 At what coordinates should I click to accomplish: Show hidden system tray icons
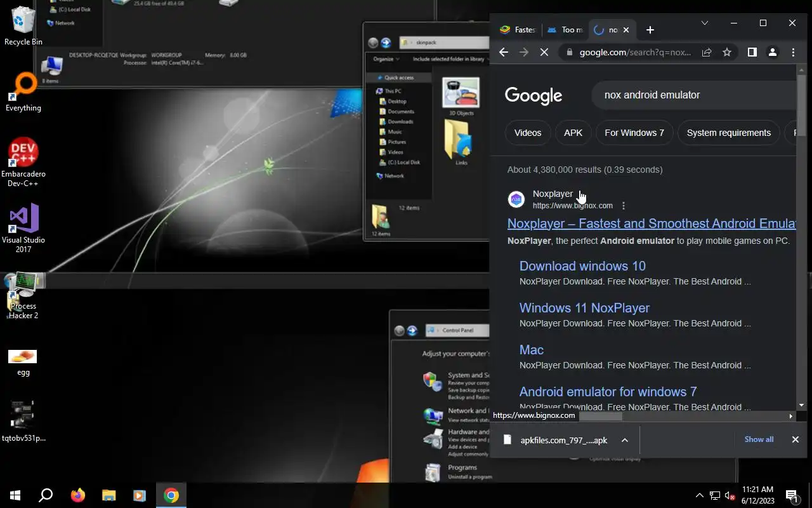tap(699, 495)
